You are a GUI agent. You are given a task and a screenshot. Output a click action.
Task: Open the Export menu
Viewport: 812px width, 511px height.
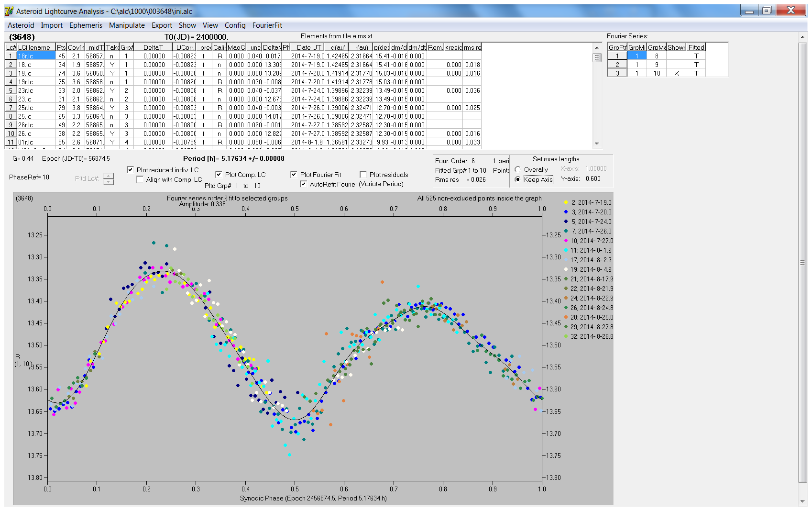(162, 25)
